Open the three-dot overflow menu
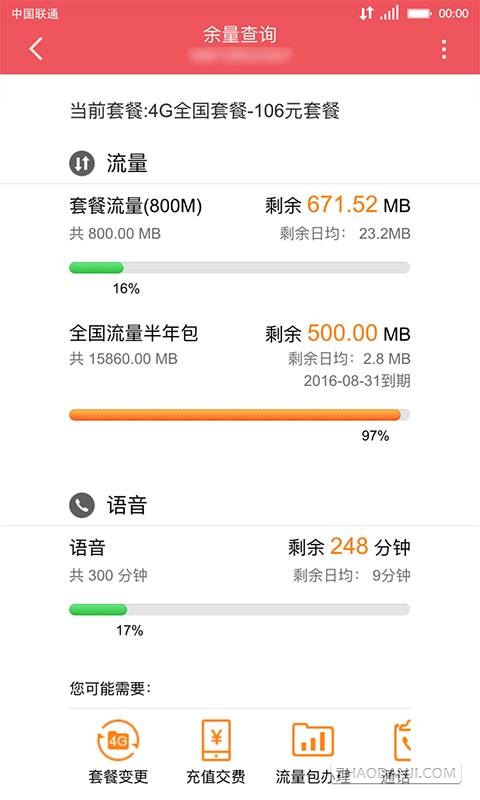The image size is (480, 800). pyautogui.click(x=444, y=49)
